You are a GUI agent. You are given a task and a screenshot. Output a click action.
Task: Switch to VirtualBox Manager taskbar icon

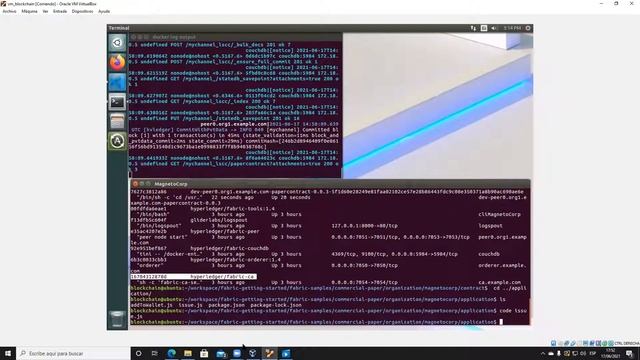[x=253, y=353]
